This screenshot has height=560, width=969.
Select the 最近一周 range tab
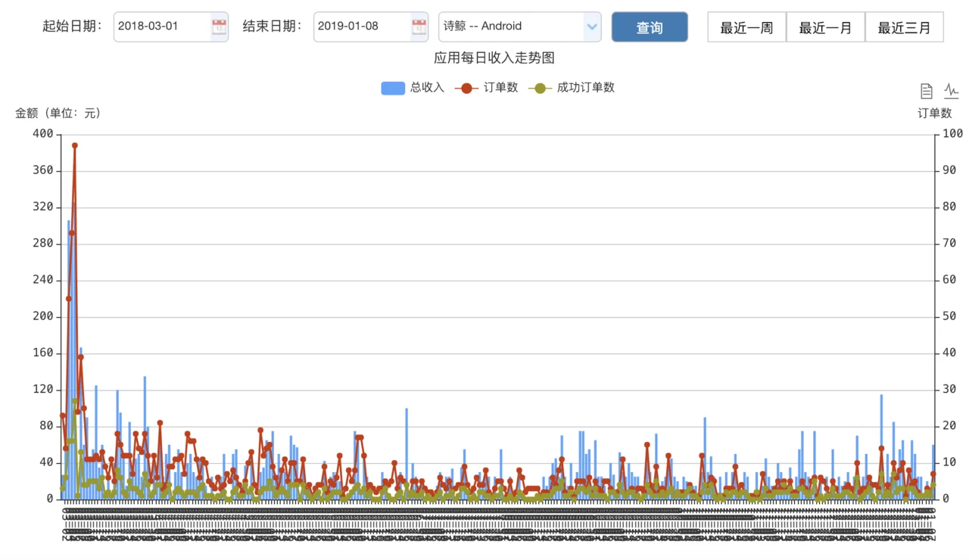[x=746, y=27]
